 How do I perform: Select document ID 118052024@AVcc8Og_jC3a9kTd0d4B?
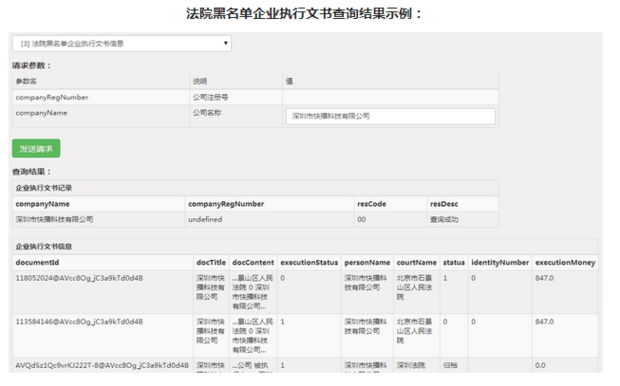coord(79,278)
